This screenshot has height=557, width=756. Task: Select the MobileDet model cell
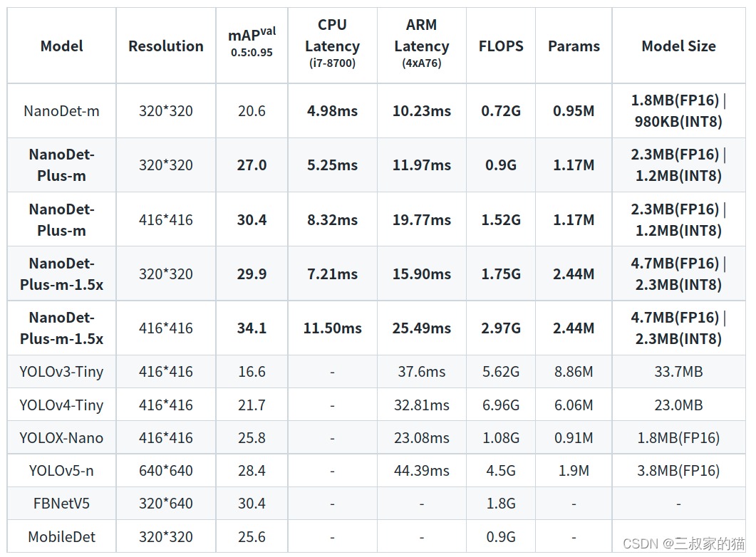click(x=62, y=537)
